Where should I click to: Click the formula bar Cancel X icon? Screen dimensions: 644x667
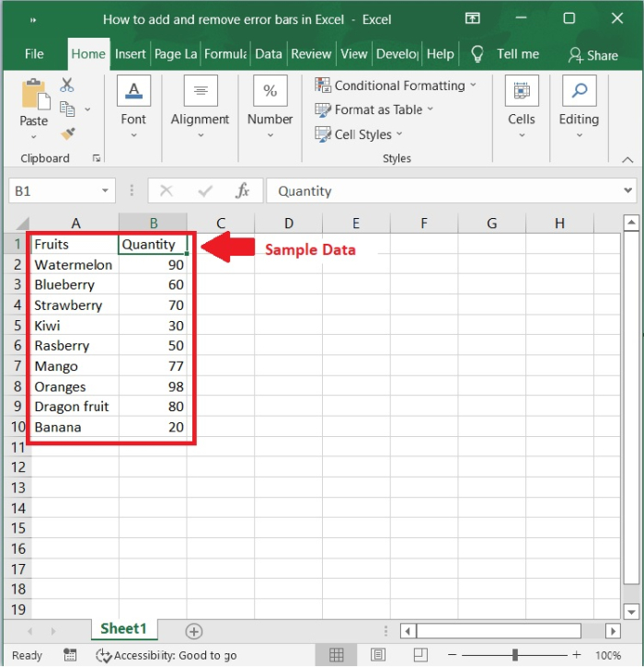[167, 191]
